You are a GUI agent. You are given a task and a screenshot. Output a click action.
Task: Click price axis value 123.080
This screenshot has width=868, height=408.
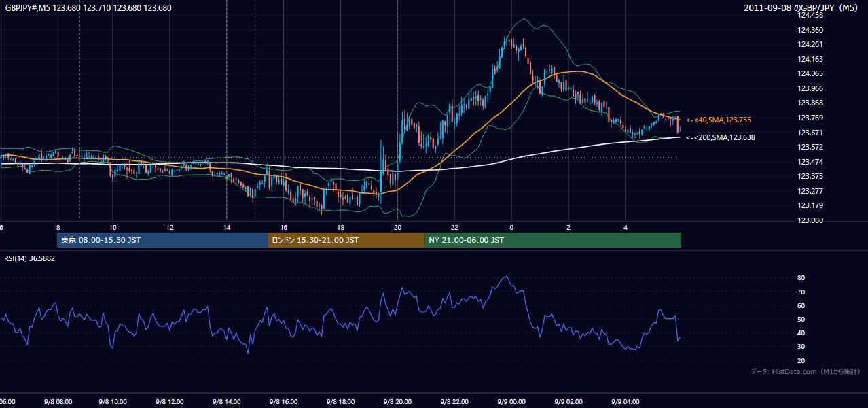(811, 220)
